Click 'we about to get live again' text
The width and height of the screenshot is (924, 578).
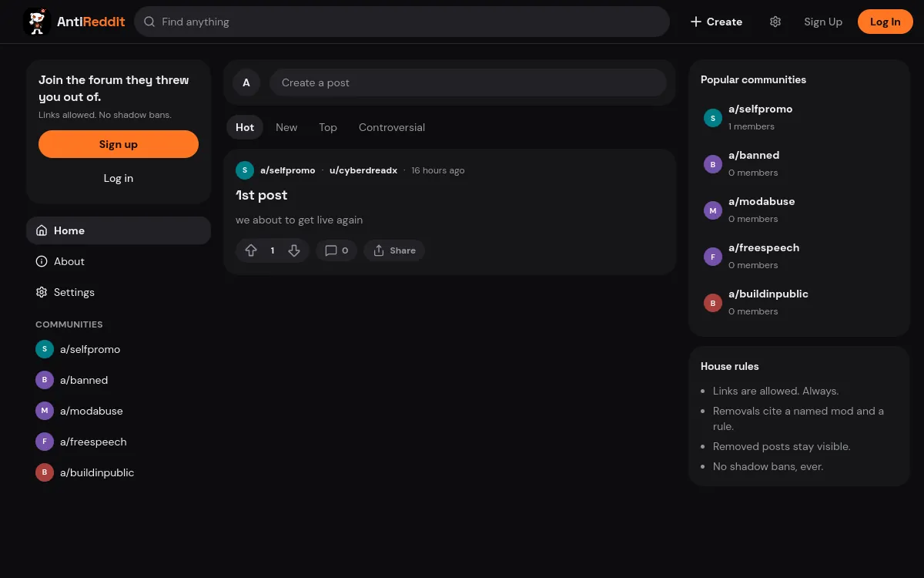(300, 220)
